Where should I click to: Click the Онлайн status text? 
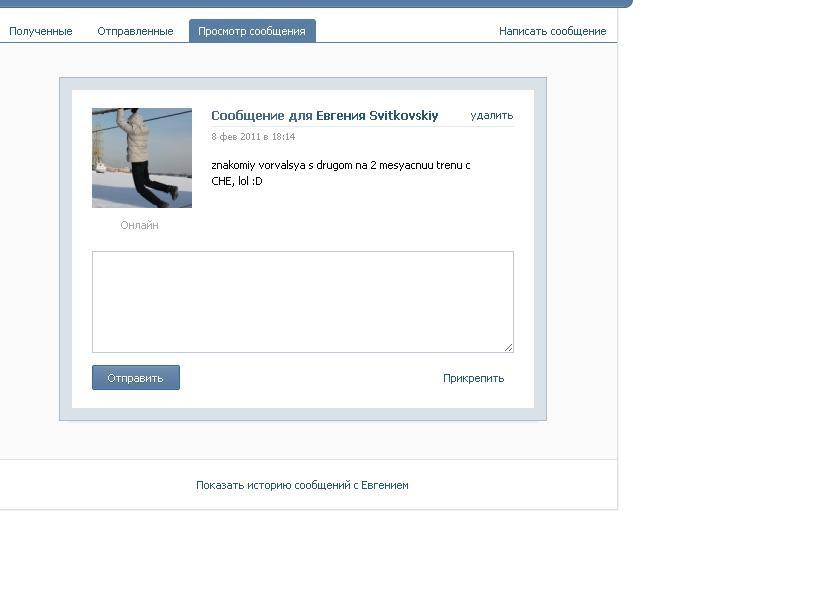click(139, 225)
